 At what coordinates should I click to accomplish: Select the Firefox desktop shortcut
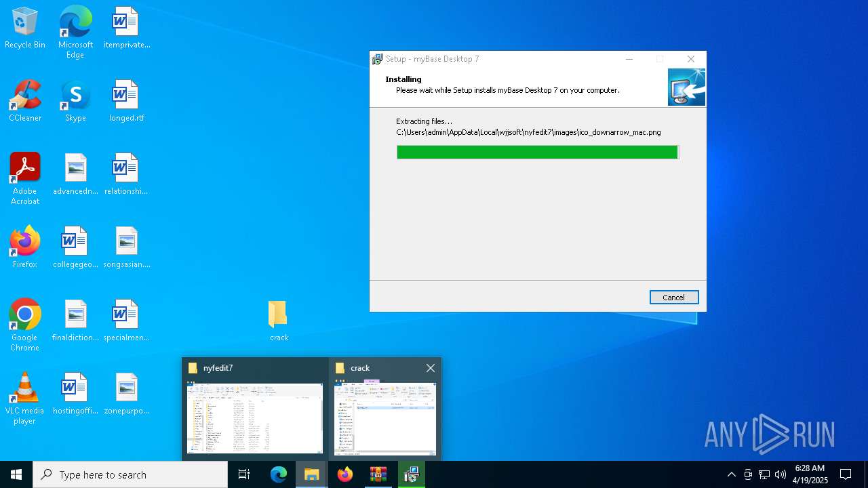click(x=25, y=248)
